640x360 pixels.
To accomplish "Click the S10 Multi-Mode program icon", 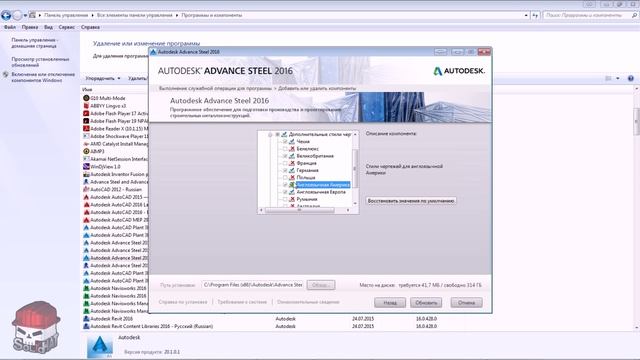I will click(x=86, y=98).
